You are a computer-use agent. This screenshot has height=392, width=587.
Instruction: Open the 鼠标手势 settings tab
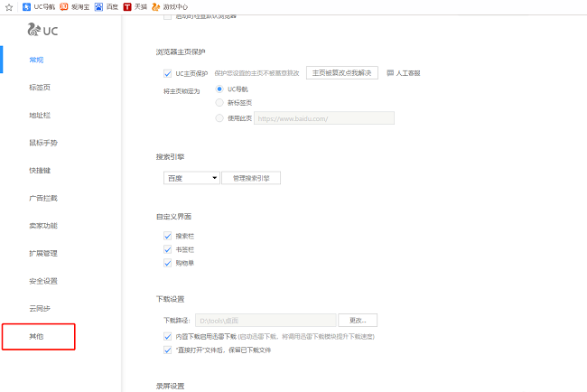pos(43,143)
